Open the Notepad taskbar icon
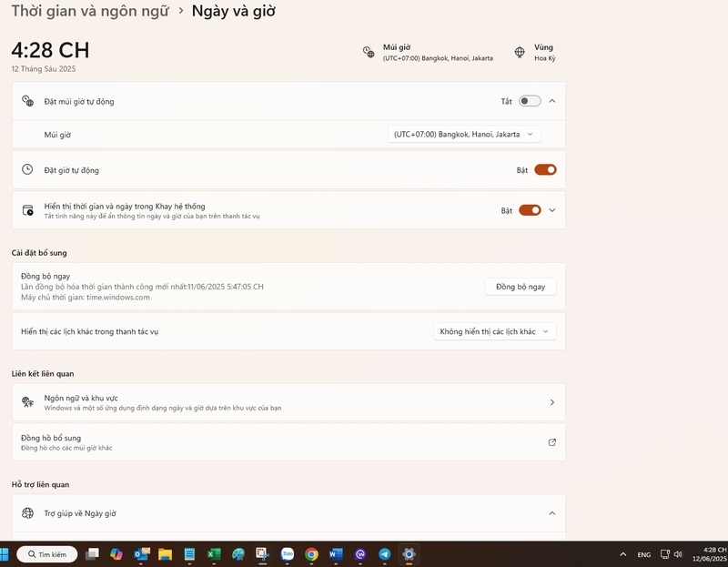 [x=189, y=554]
